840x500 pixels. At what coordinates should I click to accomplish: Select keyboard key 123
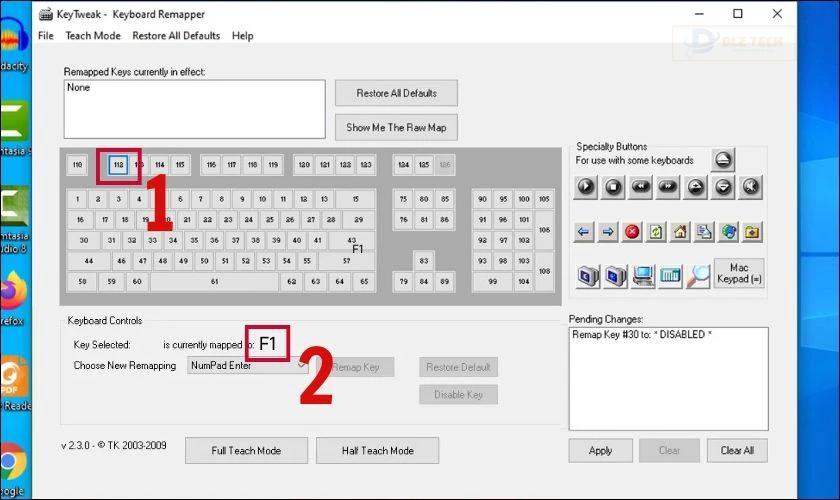(x=366, y=165)
